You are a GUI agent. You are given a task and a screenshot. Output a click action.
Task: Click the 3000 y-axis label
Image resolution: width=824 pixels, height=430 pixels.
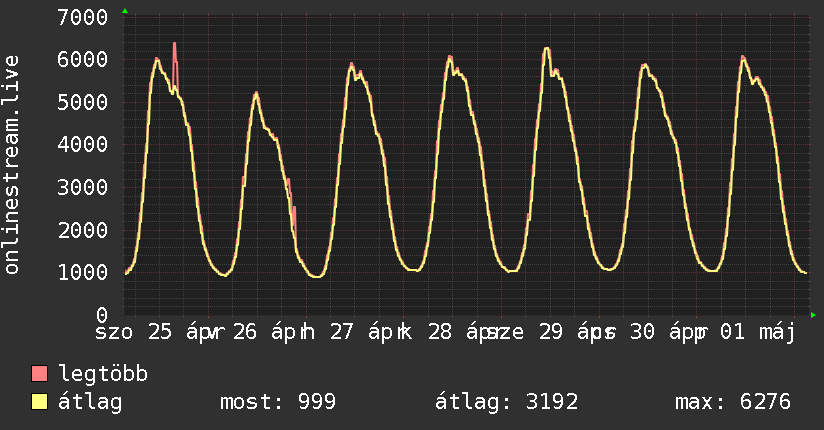pyautogui.click(x=83, y=187)
